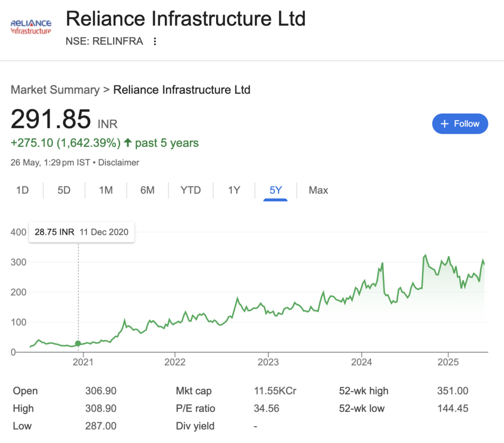Click the +275.10 (1,642.39%) change text
This screenshot has width=504, height=443.
tap(65, 143)
